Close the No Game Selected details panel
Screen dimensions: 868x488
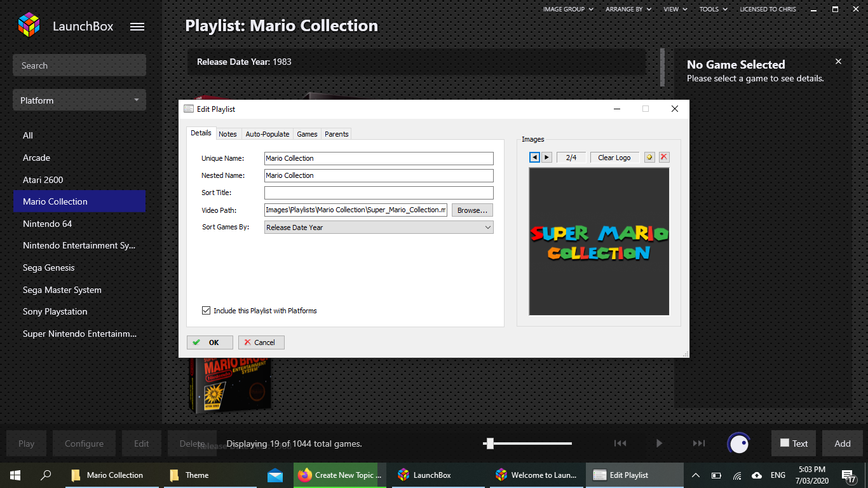(x=838, y=62)
